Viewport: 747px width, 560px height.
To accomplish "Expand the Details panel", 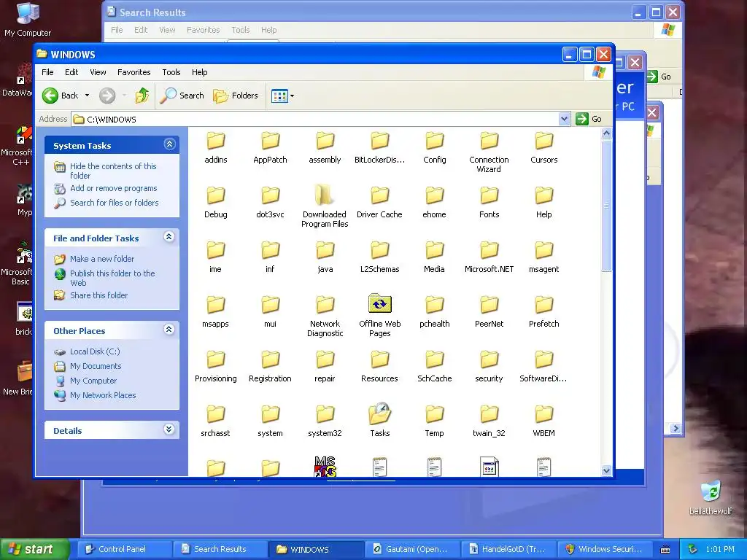I will point(169,429).
